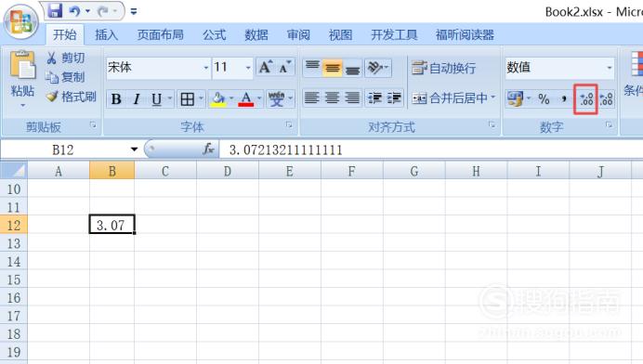Click the highlighted increase decimal icon
This screenshot has width=643, height=364.
click(x=586, y=98)
